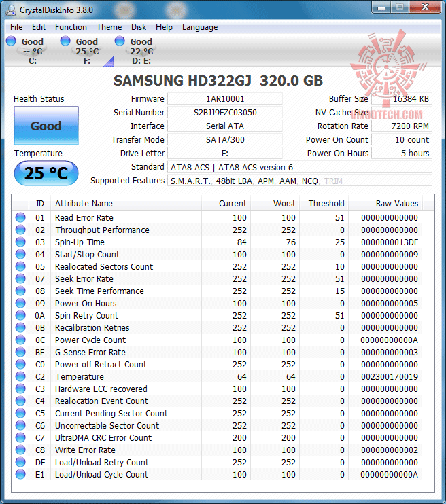The image size is (446, 504).
Task: Click the Interface field Serial ATA
Action: pos(225,126)
